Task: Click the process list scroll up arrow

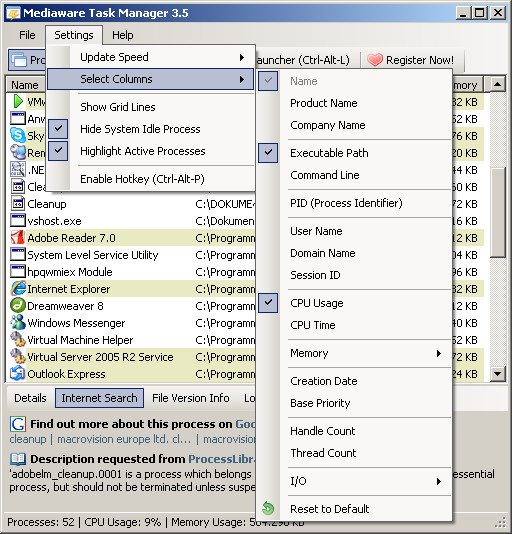Action: click(x=498, y=84)
